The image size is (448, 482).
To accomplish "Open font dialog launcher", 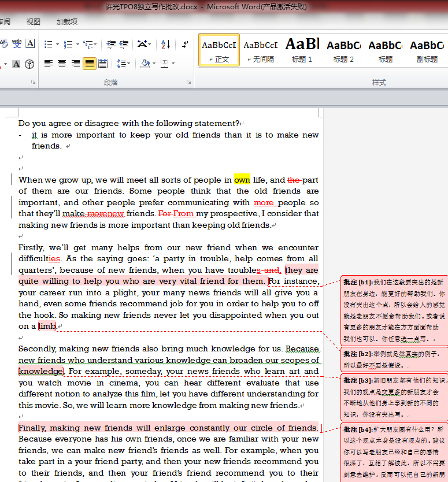I will pos(33,82).
